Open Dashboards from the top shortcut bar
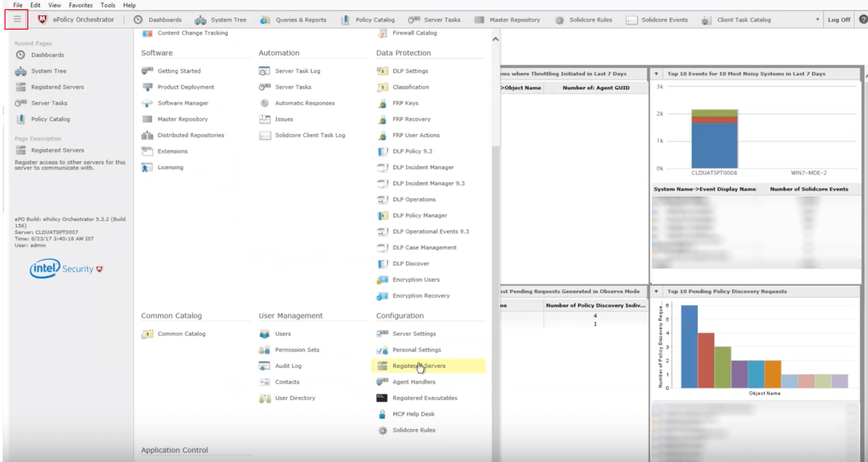The image size is (868, 462). point(158,20)
